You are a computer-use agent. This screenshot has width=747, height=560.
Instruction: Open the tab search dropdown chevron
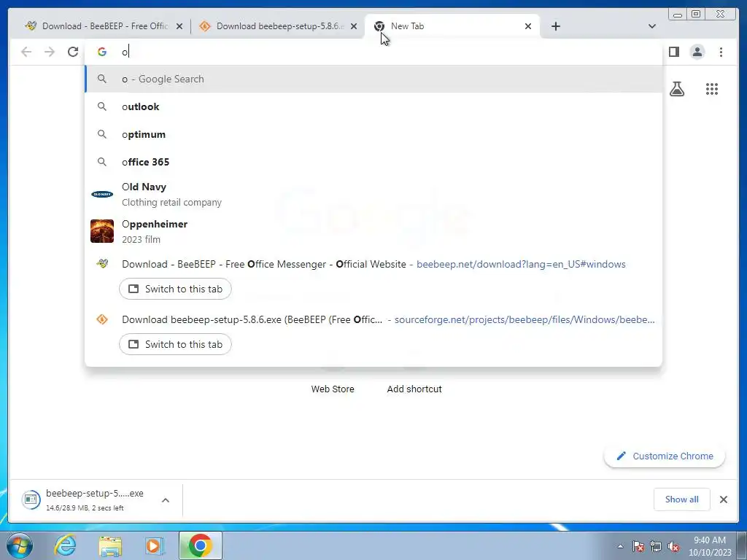pos(652,26)
